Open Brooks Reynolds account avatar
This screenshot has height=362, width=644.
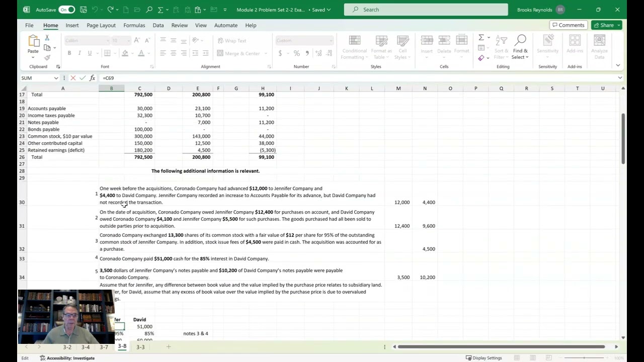(560, 10)
